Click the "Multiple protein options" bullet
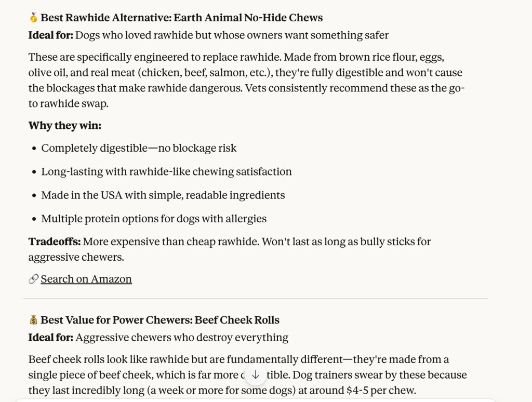 [154, 219]
